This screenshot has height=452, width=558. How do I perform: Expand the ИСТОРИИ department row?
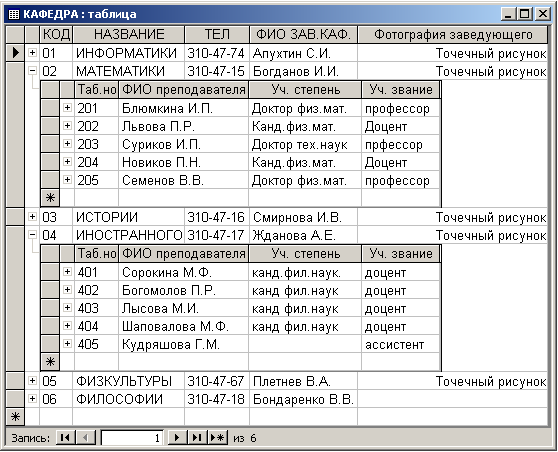(32, 217)
